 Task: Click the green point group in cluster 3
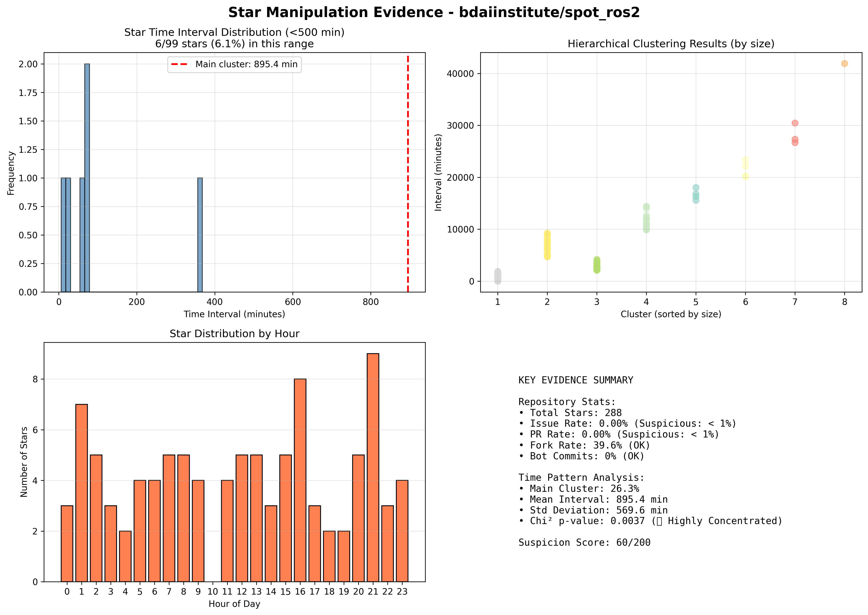[x=597, y=265]
